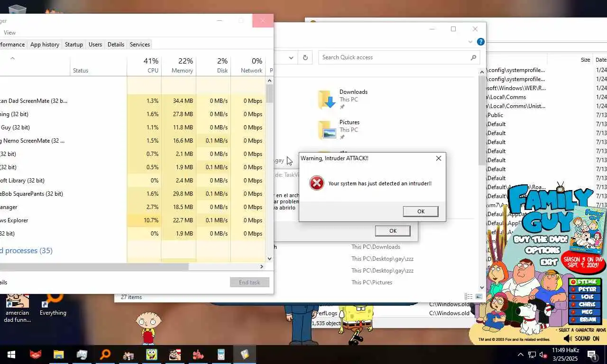Image resolution: width=607 pixels, height=364 pixels.
Task: Switch to Users tab in Task Manager
Action: 95,45
